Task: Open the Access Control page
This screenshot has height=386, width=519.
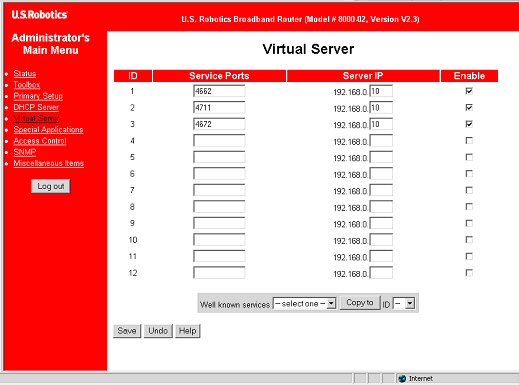Action: click(40, 141)
